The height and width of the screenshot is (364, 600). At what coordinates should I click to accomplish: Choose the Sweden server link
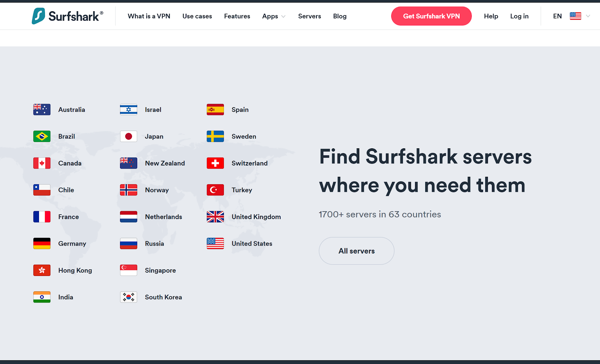click(244, 136)
